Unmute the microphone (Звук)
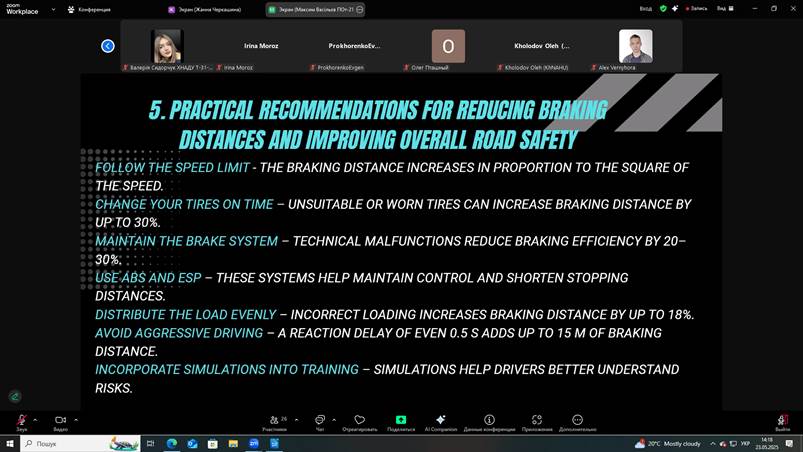The width and height of the screenshot is (803, 452). [x=20, y=421]
